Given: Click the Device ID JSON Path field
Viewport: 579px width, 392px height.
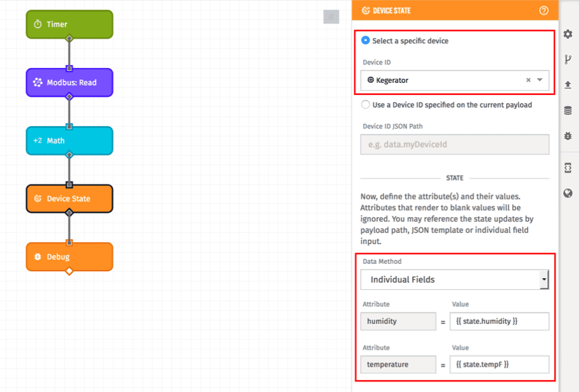Looking at the screenshot, I should click(x=454, y=144).
